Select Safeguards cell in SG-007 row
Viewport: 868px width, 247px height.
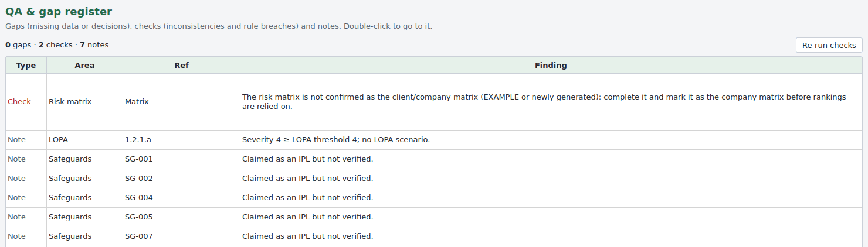click(x=85, y=236)
